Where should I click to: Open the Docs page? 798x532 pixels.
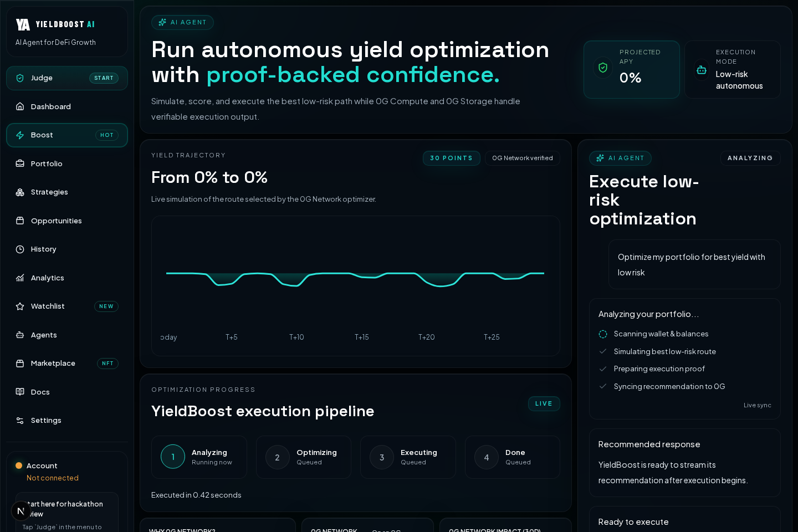coord(67,392)
